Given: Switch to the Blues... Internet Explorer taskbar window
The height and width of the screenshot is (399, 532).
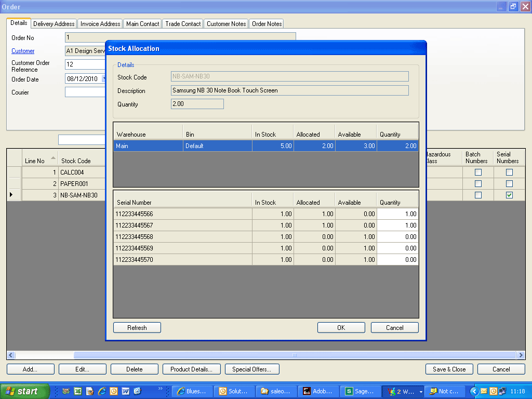Looking at the screenshot, I should pos(193,391).
